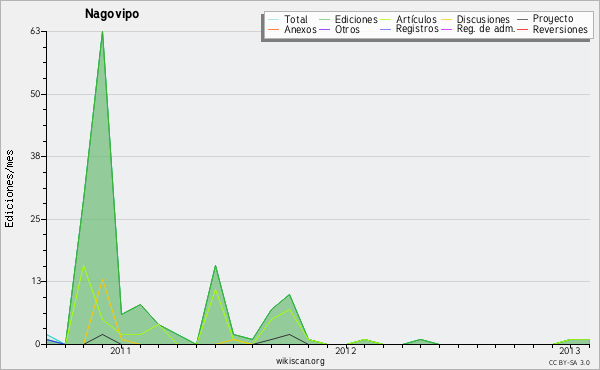Click the 13 y-axis value

[x=35, y=281]
